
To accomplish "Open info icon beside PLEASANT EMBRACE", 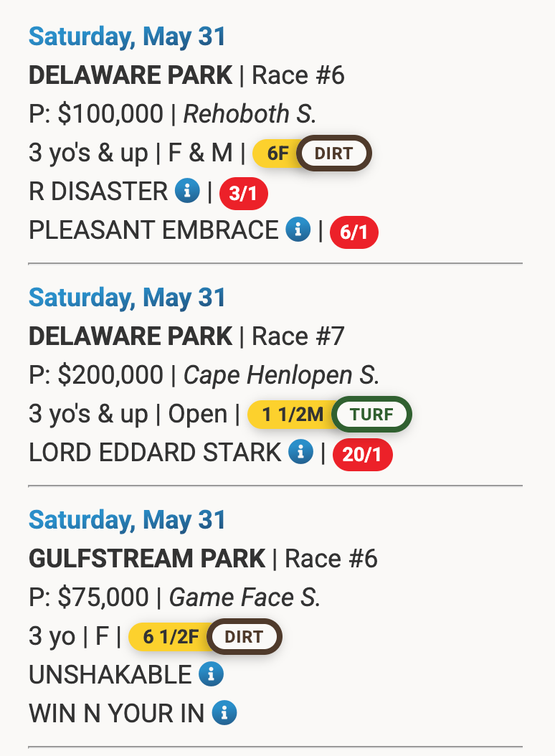I will [298, 229].
